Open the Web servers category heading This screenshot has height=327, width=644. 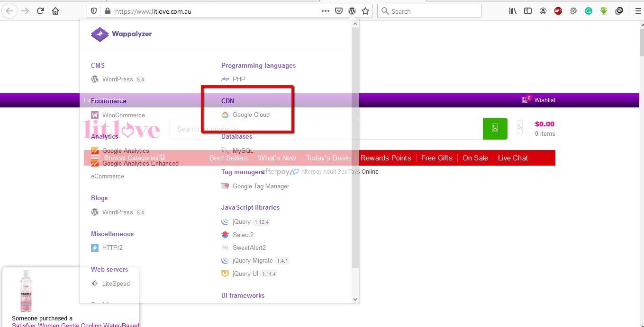(x=109, y=269)
